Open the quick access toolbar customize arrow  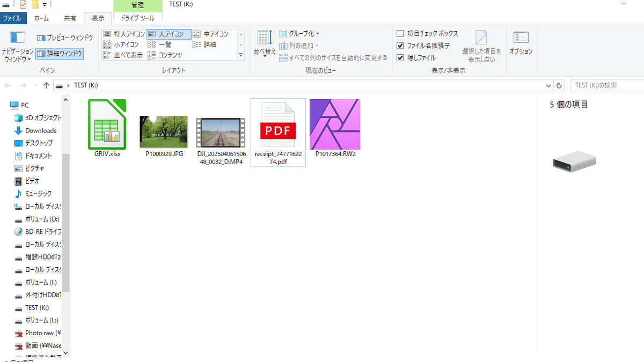click(x=44, y=5)
